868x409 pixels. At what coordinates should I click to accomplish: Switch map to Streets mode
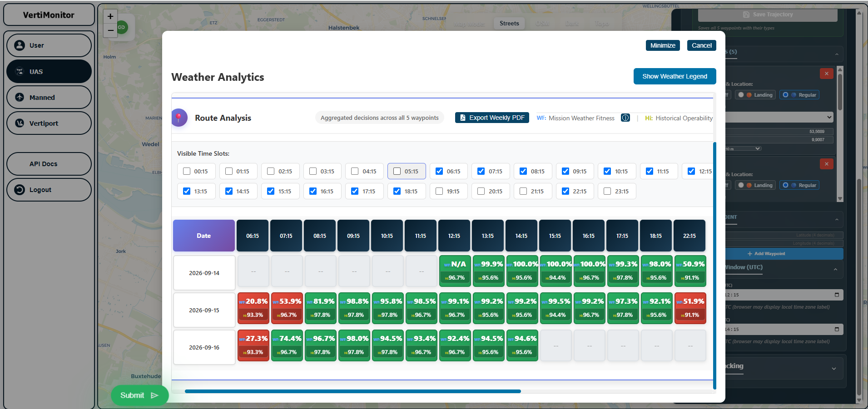point(509,24)
